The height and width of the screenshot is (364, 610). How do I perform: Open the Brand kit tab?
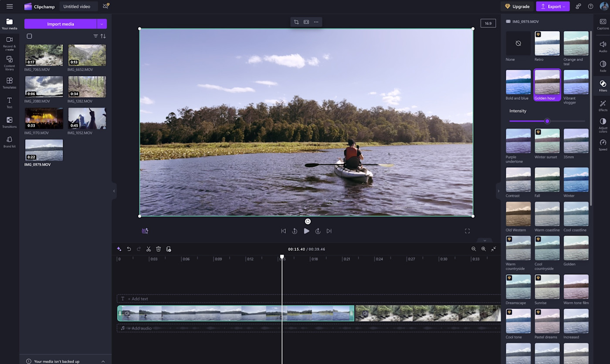tap(10, 142)
